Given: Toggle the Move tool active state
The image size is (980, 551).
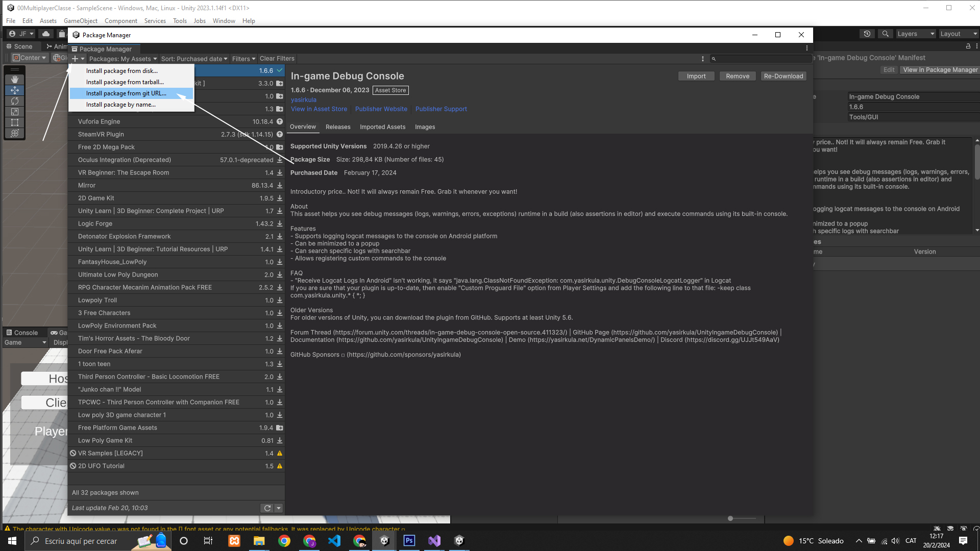Looking at the screenshot, I should tap(15, 90).
